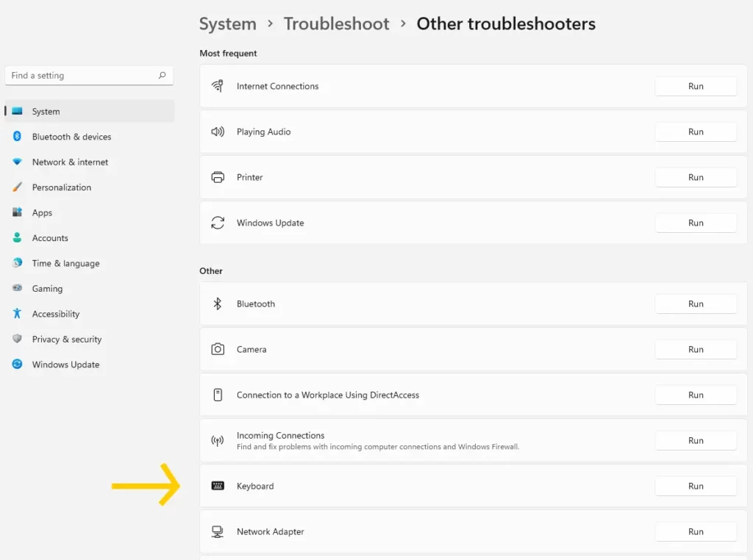Click the DirectAccess workplace connection icon
Screen dimensions: 753x560
coord(218,395)
